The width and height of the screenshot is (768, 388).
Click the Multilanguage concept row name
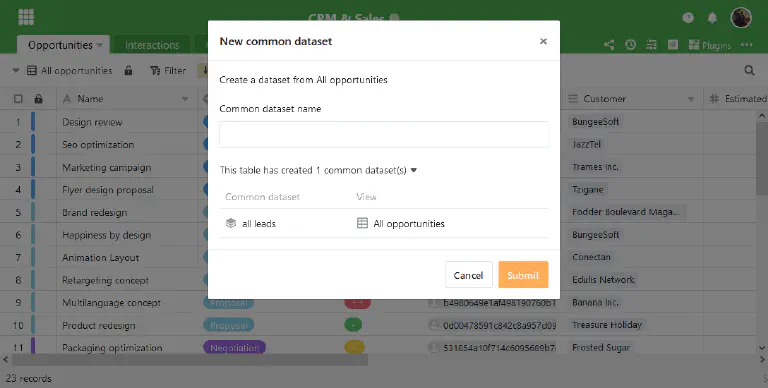tap(111, 303)
